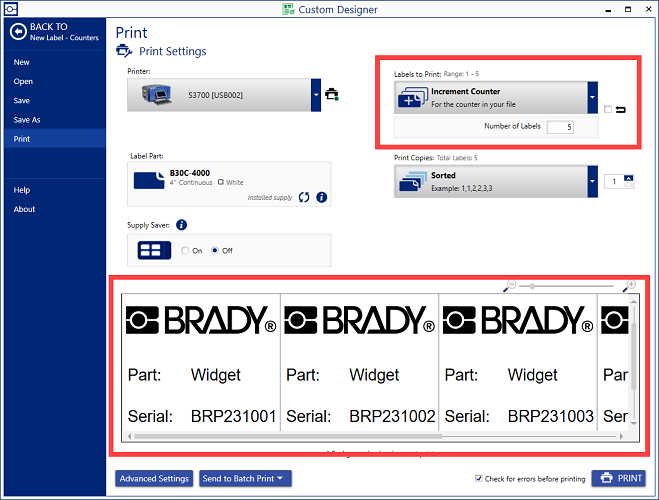Screen dimensions: 659x500
Task: Click the Advanced Settings button
Action: [x=154, y=478]
